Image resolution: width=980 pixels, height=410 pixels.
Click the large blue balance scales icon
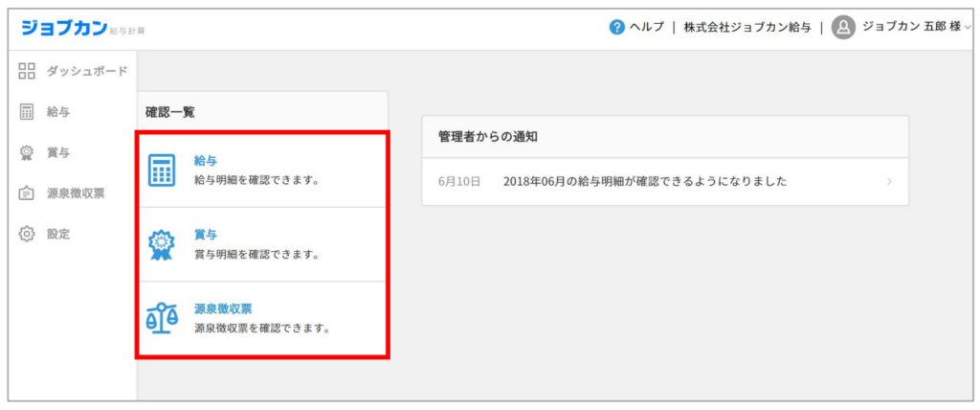pos(162,319)
